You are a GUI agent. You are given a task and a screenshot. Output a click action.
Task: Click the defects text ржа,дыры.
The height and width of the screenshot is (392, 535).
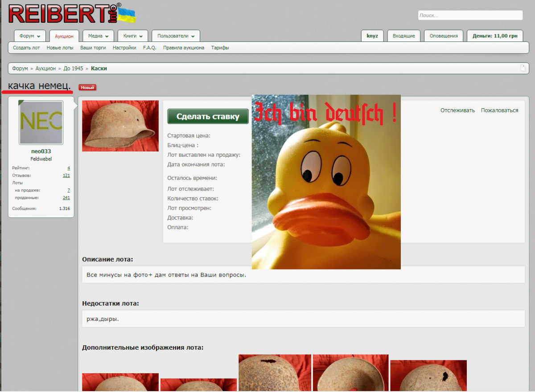point(103,319)
